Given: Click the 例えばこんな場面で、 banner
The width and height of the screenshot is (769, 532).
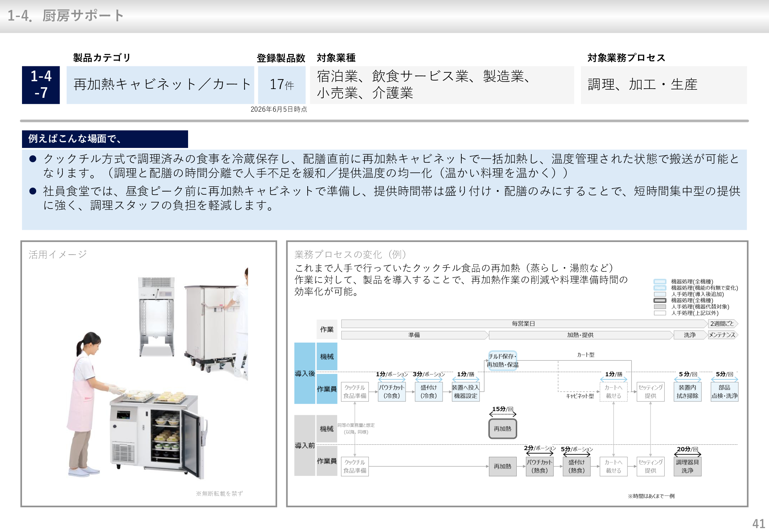Looking at the screenshot, I should 105,139.
